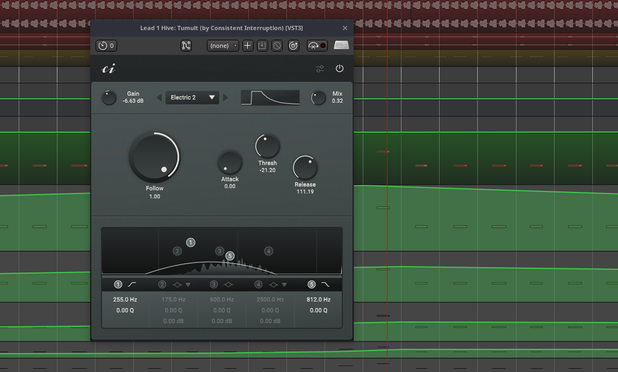Show the virtual MIDI keyboard

(x=341, y=45)
